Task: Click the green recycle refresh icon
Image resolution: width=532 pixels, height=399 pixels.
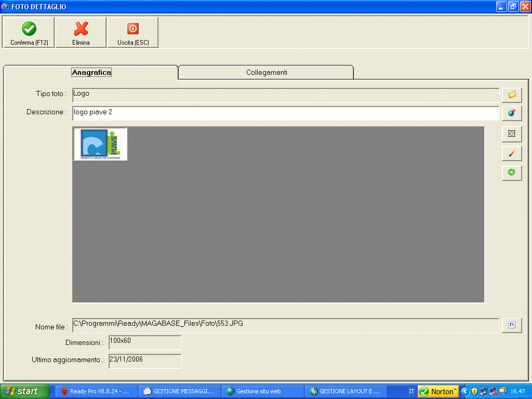Action: click(512, 172)
